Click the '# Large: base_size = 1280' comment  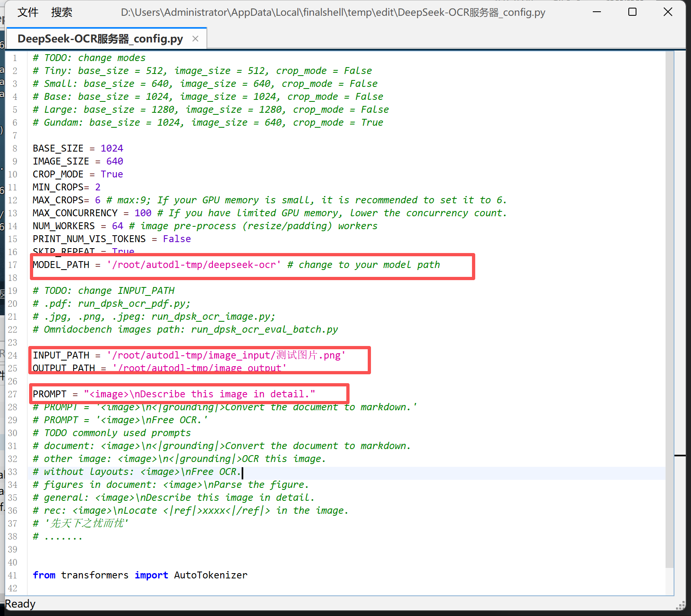coord(211,110)
